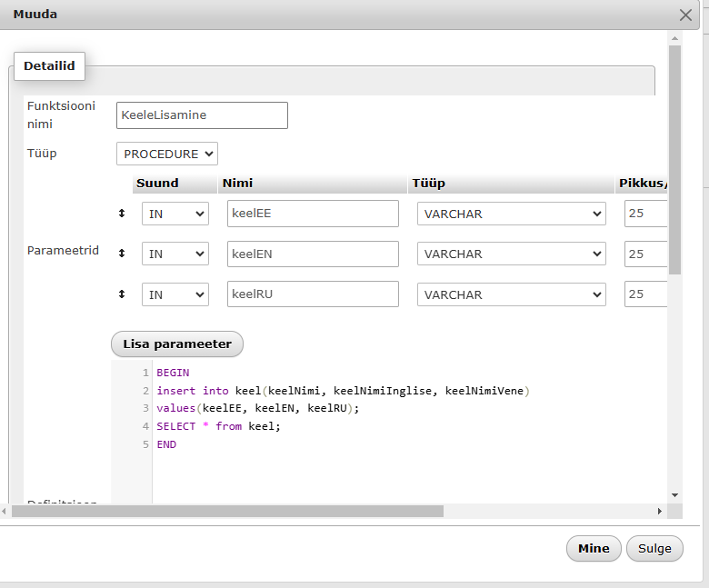This screenshot has height=588, width=709.
Task: Click the reorder handle for keelEN parameter
Action: point(122,254)
